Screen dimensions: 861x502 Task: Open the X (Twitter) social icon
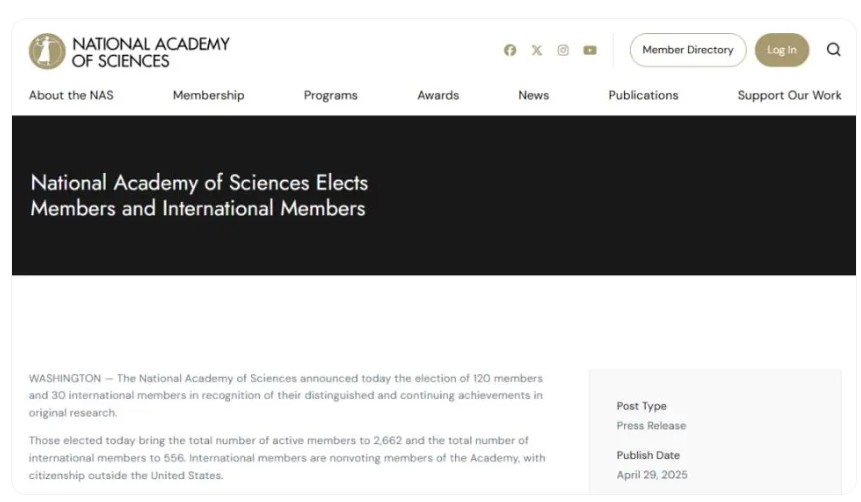pyautogui.click(x=536, y=50)
